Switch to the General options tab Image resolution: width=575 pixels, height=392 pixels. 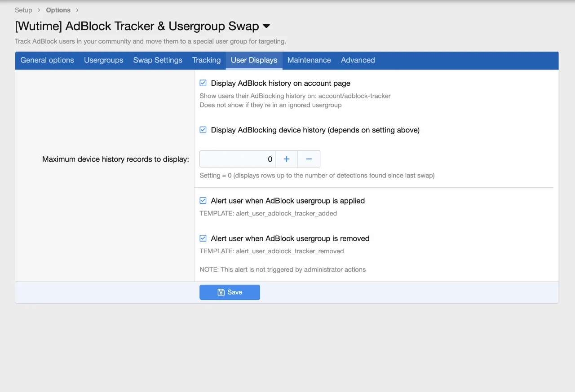[x=47, y=60]
